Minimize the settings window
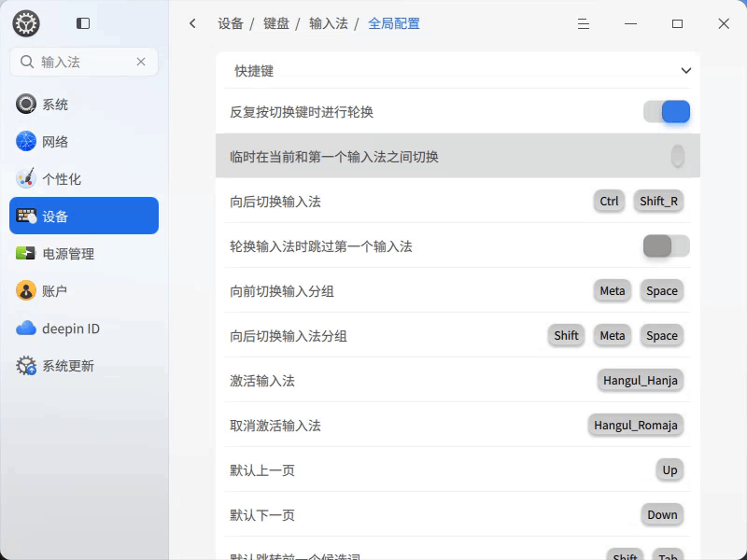This screenshot has height=560, width=747. tap(631, 23)
